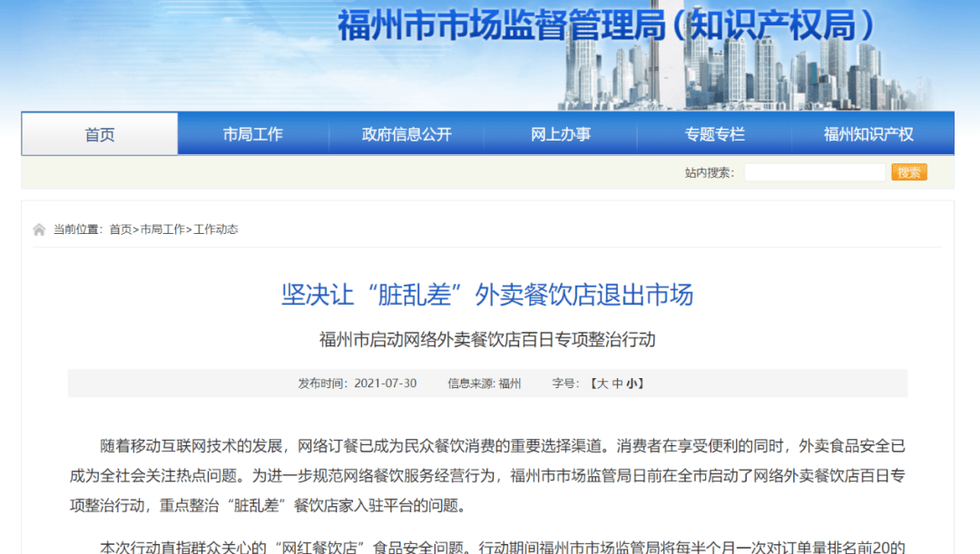
Task: Open the 政府信息公开 navigation menu
Action: [x=407, y=133]
